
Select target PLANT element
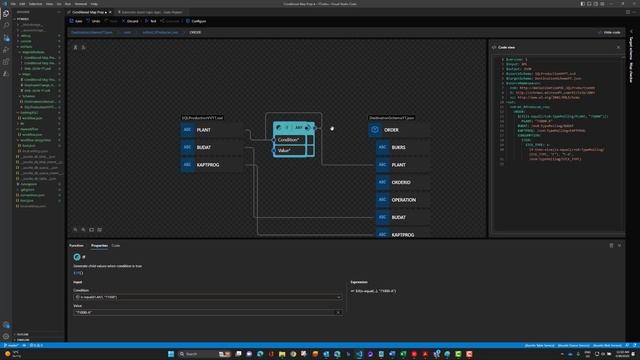coord(403,165)
